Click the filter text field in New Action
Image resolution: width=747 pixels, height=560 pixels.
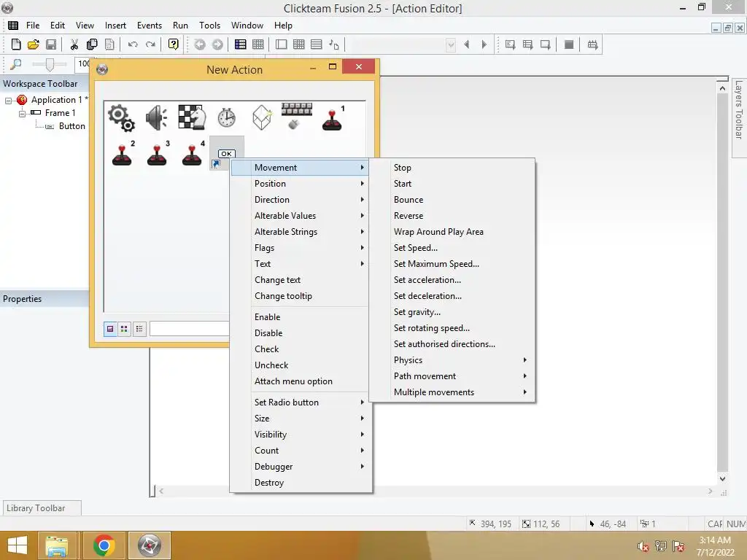tap(190, 329)
